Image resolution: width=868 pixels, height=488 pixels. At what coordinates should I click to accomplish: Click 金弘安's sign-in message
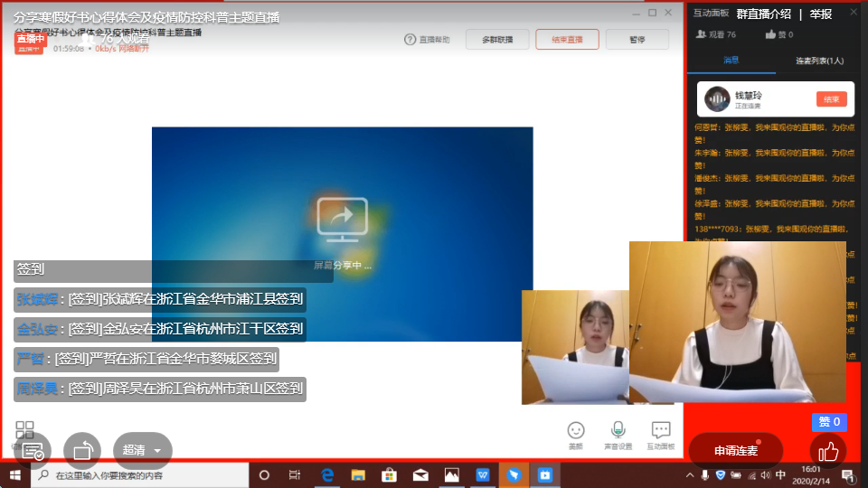(x=160, y=329)
